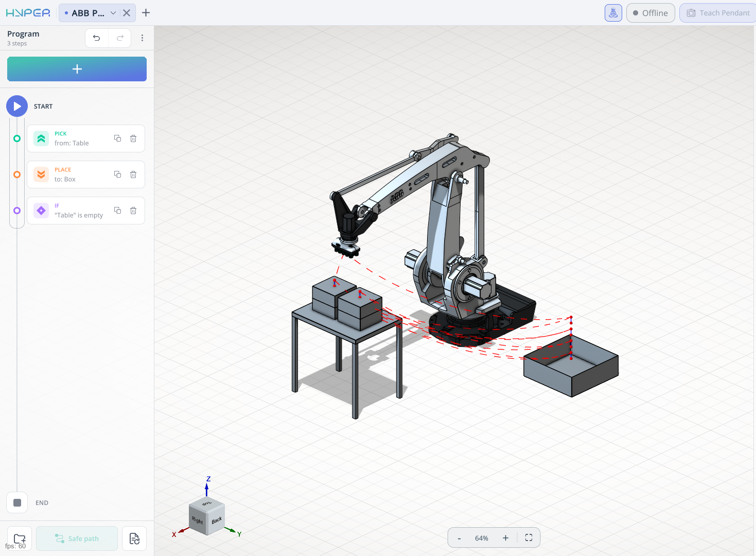This screenshot has width=756, height=556.
Task: Add a new step with the plus bar
Action: click(77, 69)
